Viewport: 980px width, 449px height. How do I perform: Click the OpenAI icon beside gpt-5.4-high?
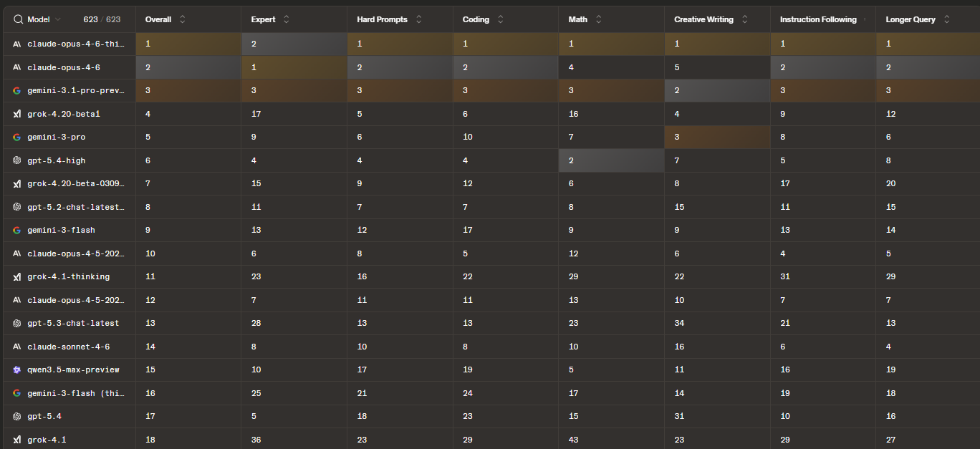click(x=17, y=160)
